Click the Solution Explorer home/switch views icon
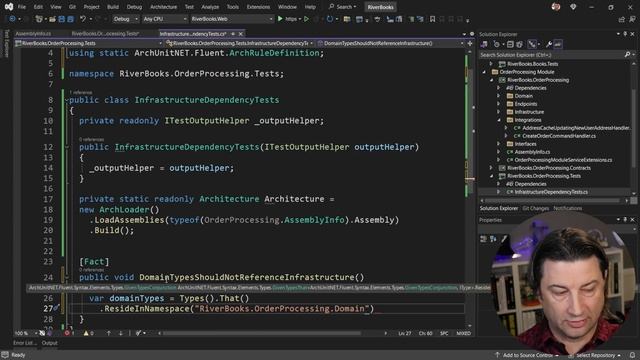 pyautogui.click(x=484, y=44)
